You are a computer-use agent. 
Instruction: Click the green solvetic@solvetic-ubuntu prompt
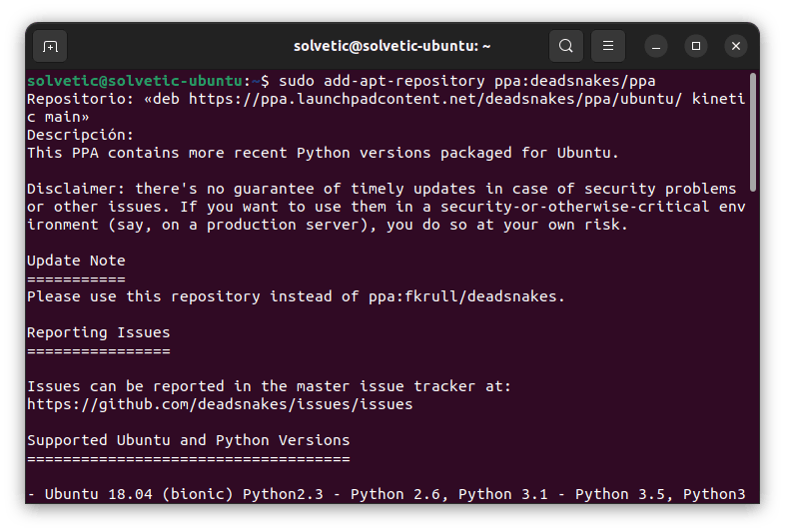click(135, 81)
